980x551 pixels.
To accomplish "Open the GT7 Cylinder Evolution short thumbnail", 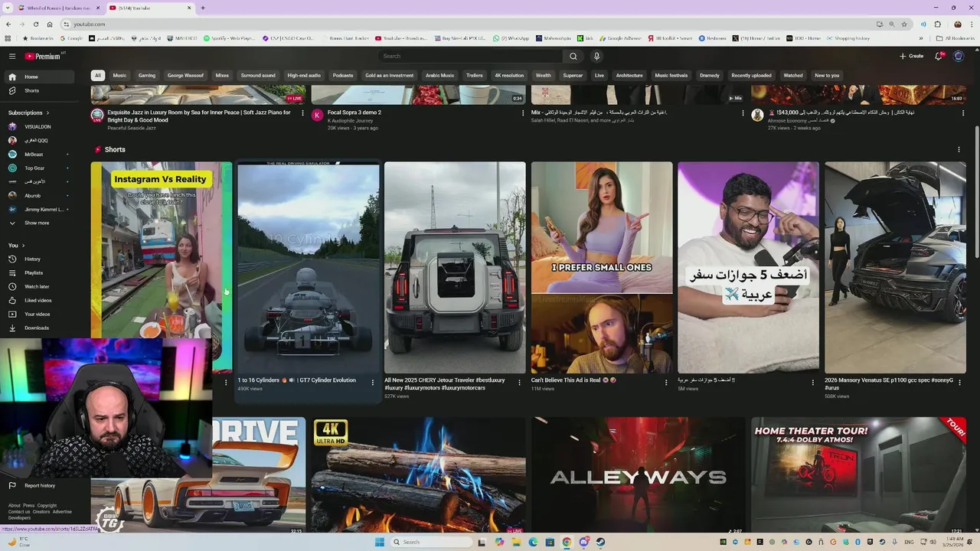I will click(x=308, y=267).
